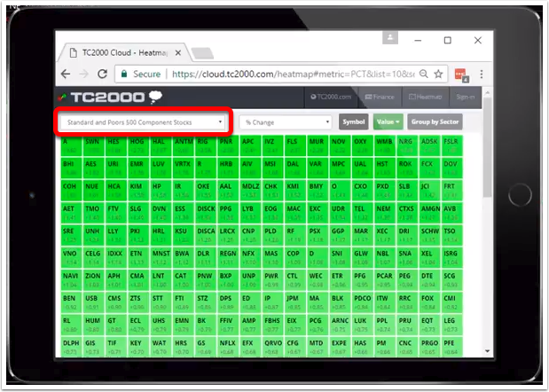
Task: Select the HOG heatmap tile
Action: tap(137, 146)
